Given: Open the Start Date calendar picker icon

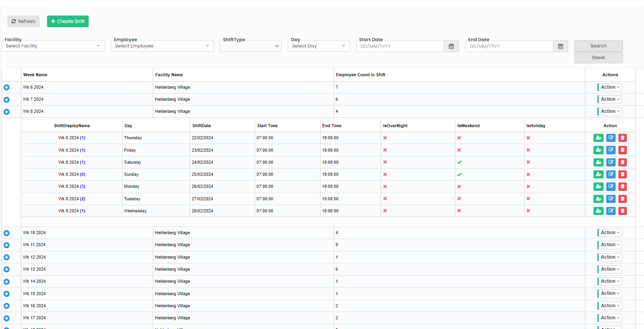Looking at the screenshot, I should [451, 46].
